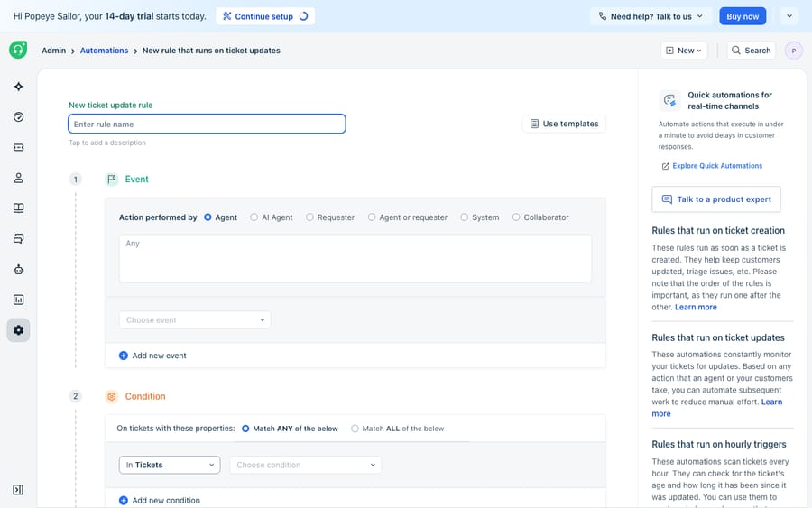Expand the New menu in header
812x508 pixels.
[x=684, y=51]
